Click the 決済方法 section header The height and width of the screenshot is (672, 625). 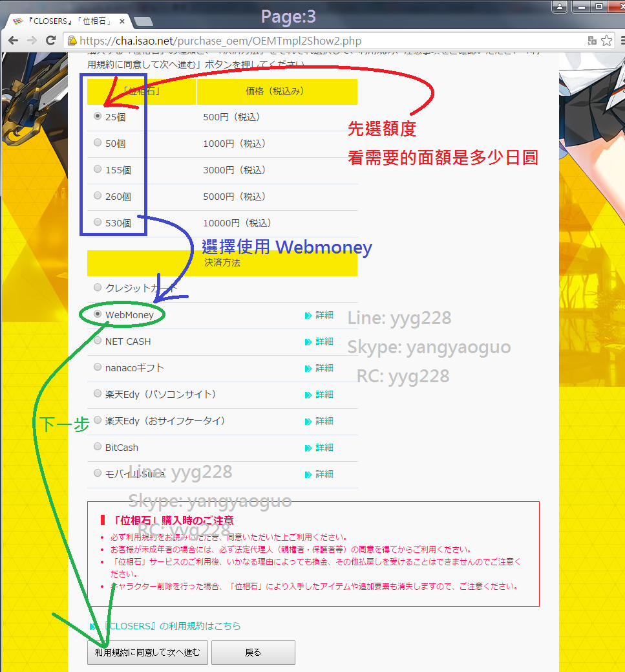222,263
